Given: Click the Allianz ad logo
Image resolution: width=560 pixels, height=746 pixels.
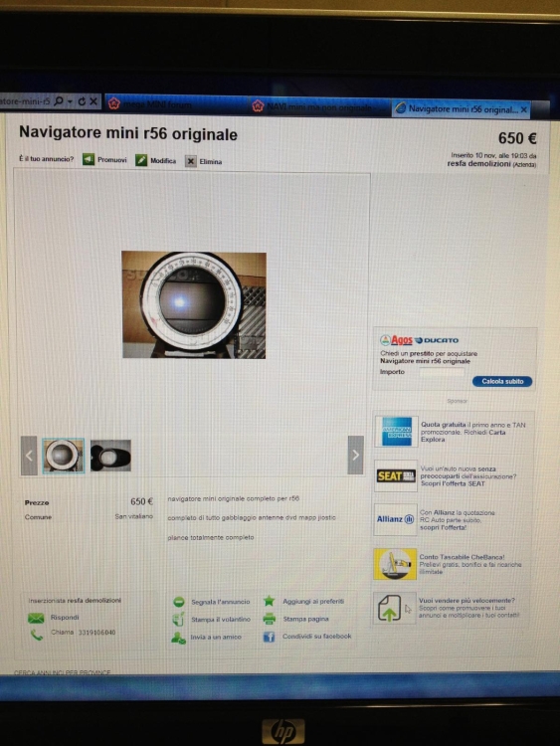Looking at the screenshot, I should [x=395, y=519].
